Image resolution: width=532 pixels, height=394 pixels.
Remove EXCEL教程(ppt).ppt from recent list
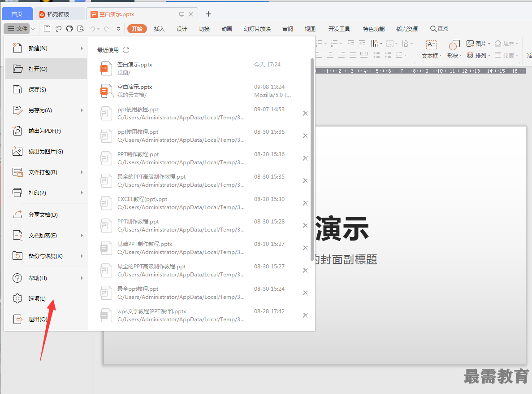305,203
